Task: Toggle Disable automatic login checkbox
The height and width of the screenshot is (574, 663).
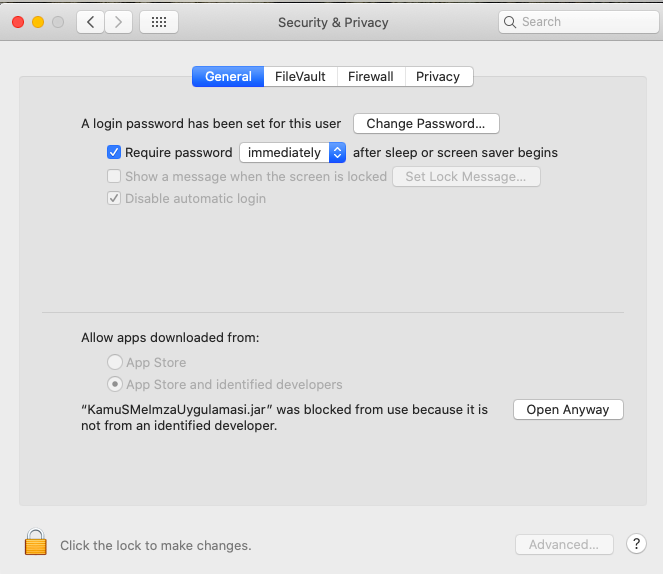Action: [114, 198]
